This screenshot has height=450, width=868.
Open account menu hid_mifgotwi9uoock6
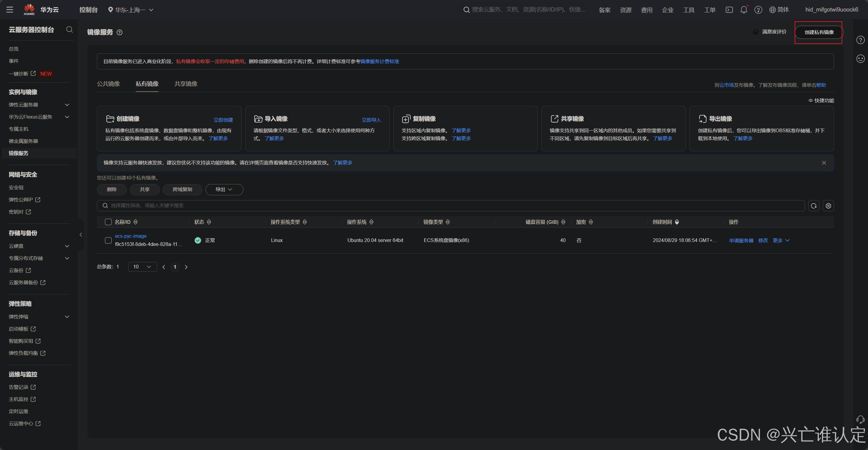(832, 10)
